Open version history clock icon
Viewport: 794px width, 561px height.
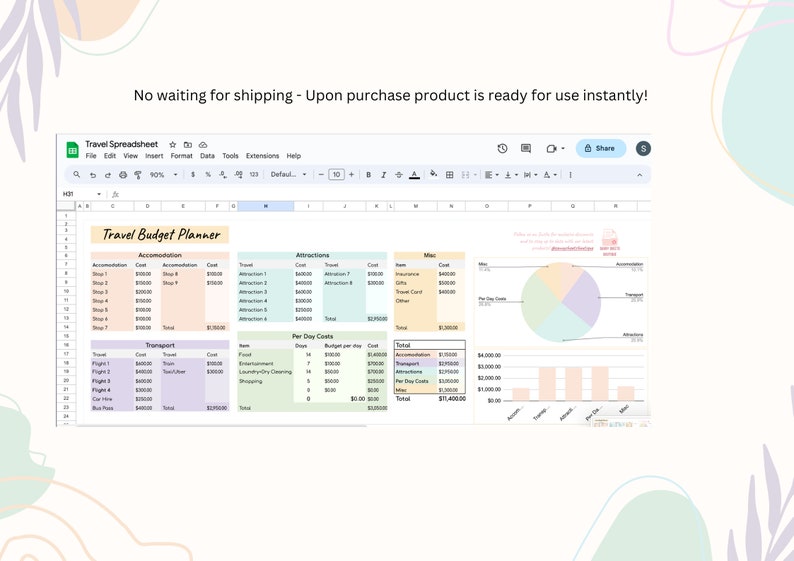[502, 148]
